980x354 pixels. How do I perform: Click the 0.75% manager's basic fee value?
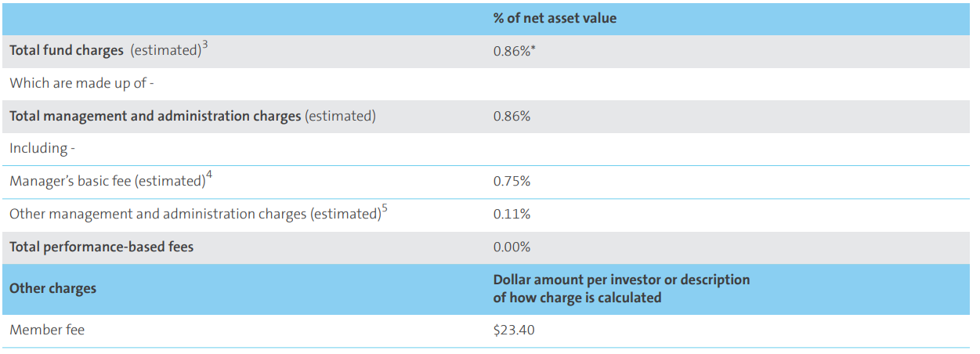click(512, 181)
